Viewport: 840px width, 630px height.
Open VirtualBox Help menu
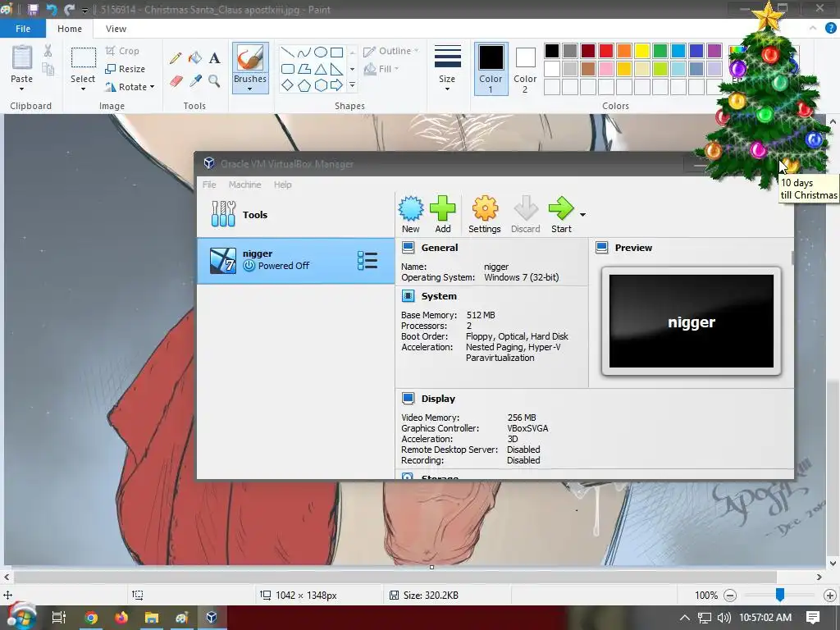point(283,185)
